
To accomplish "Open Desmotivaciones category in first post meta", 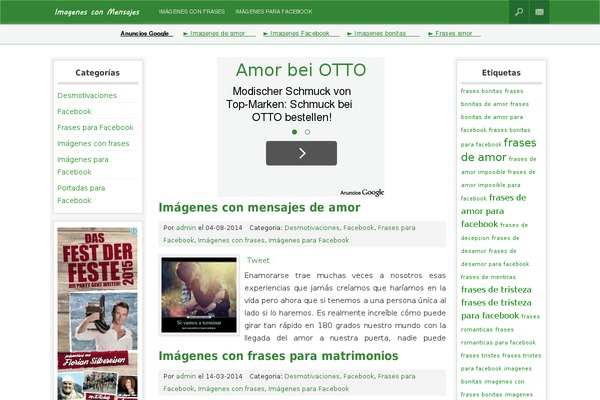I will pyautogui.click(x=312, y=228).
